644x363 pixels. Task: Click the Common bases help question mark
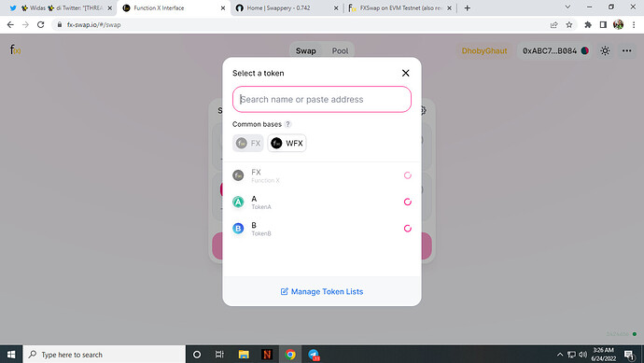click(x=287, y=124)
